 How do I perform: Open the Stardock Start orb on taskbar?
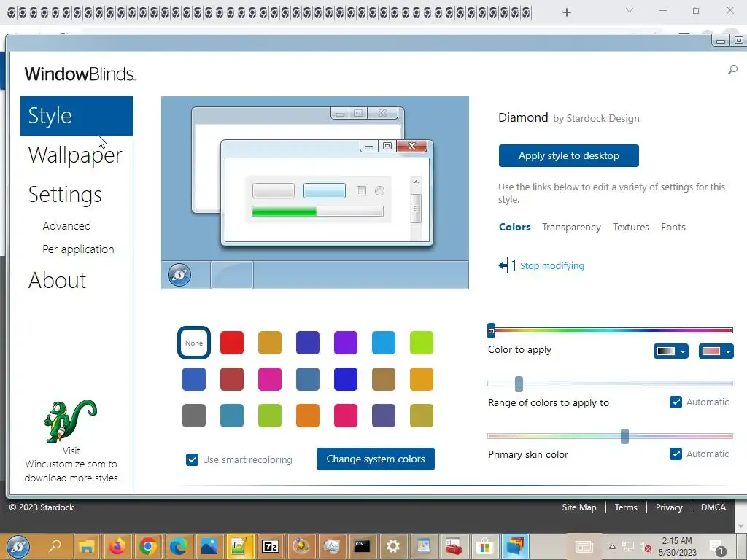point(18,547)
